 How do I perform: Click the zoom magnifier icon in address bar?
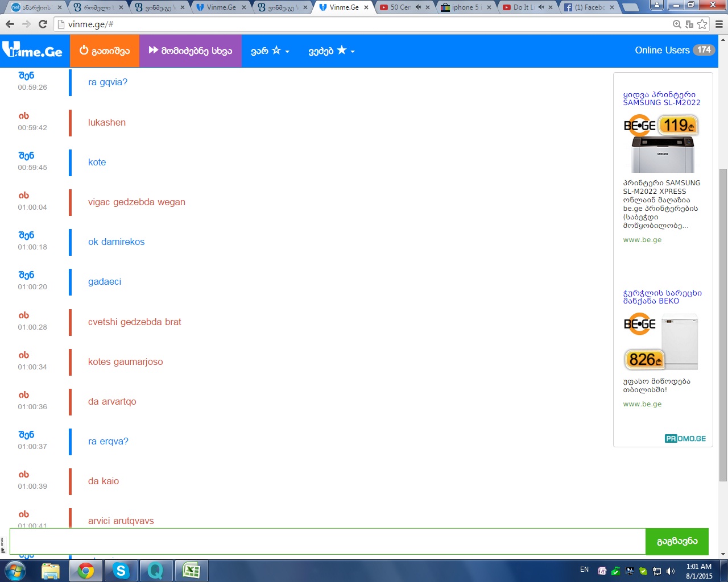click(x=677, y=24)
